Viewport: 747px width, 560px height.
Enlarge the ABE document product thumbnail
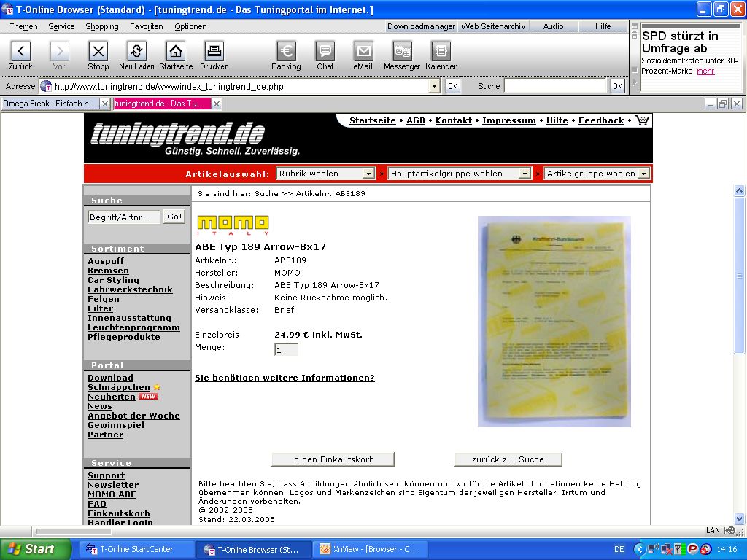[x=554, y=321]
